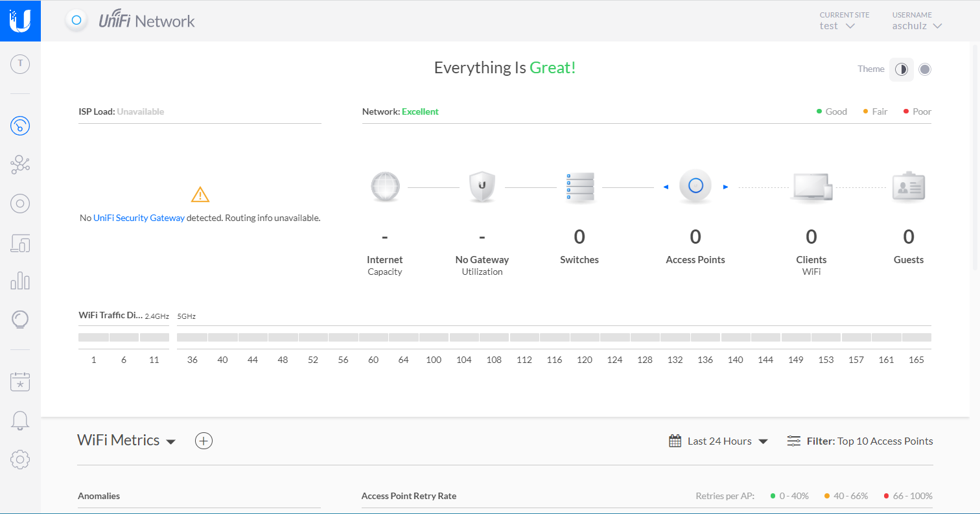980x514 pixels.
Task: Click the UniFi Network header device icon
Action: pos(76,21)
